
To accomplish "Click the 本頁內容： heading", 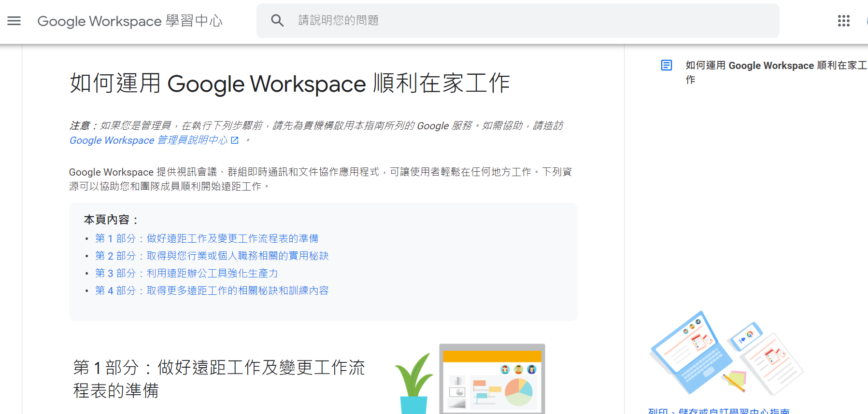I will coord(111,220).
